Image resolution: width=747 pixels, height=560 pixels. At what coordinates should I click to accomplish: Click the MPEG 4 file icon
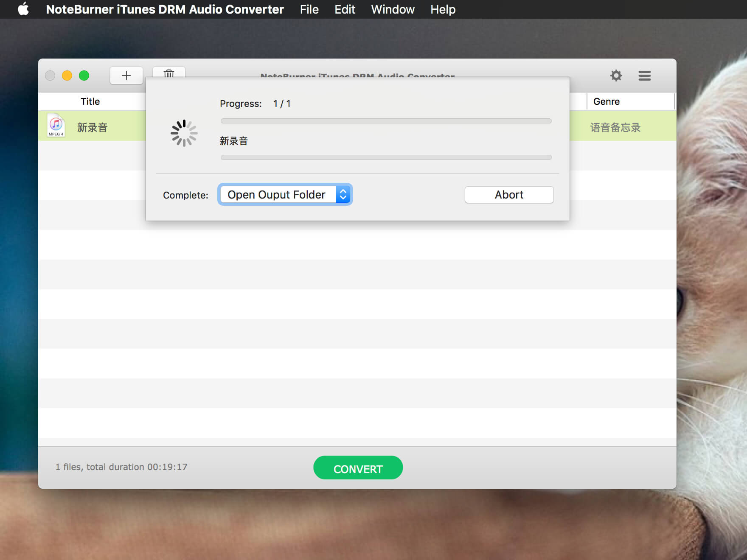click(56, 125)
